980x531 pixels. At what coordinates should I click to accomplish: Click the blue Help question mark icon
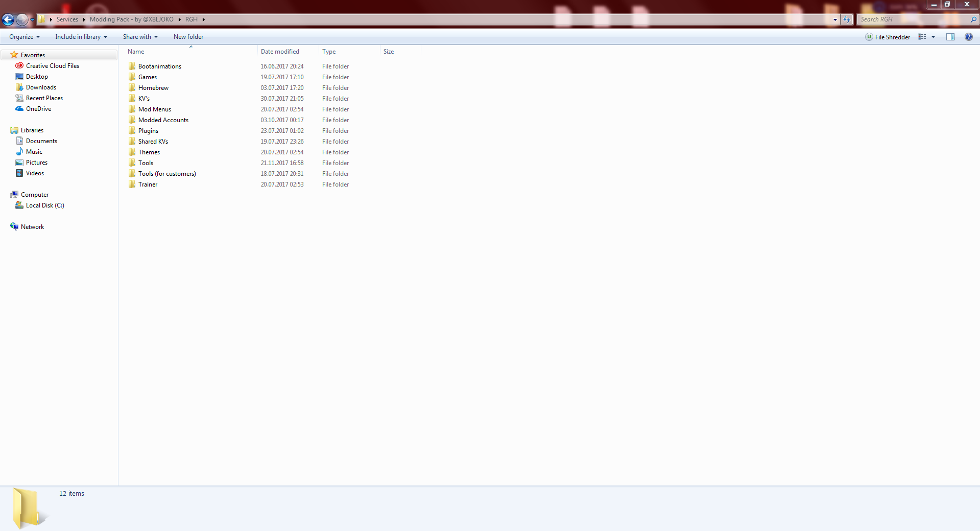pos(969,37)
